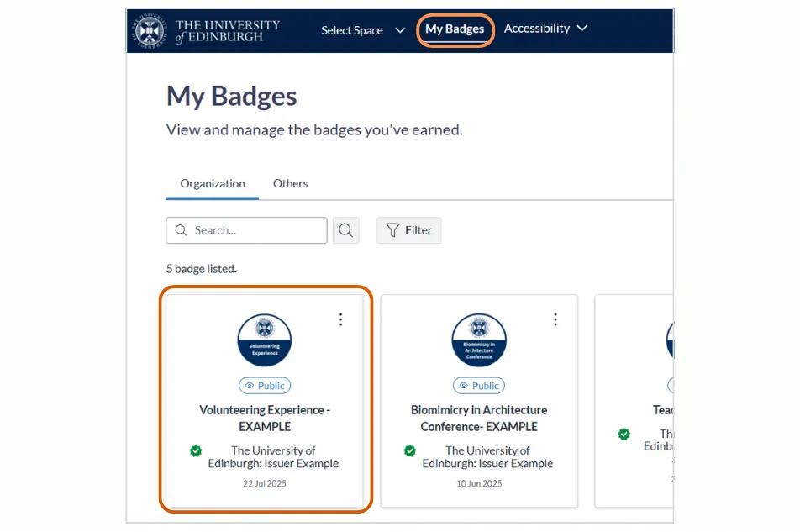Viewport: 800px width, 532px height.
Task: Click issuer name under Volunteering Experience badge
Action: point(273,457)
